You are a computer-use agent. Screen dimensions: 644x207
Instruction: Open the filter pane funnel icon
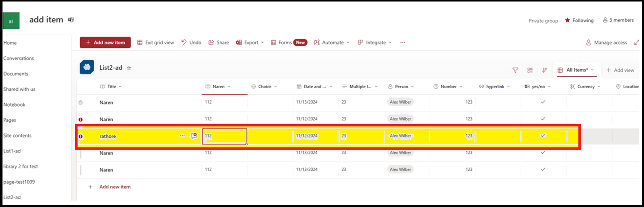click(x=515, y=70)
